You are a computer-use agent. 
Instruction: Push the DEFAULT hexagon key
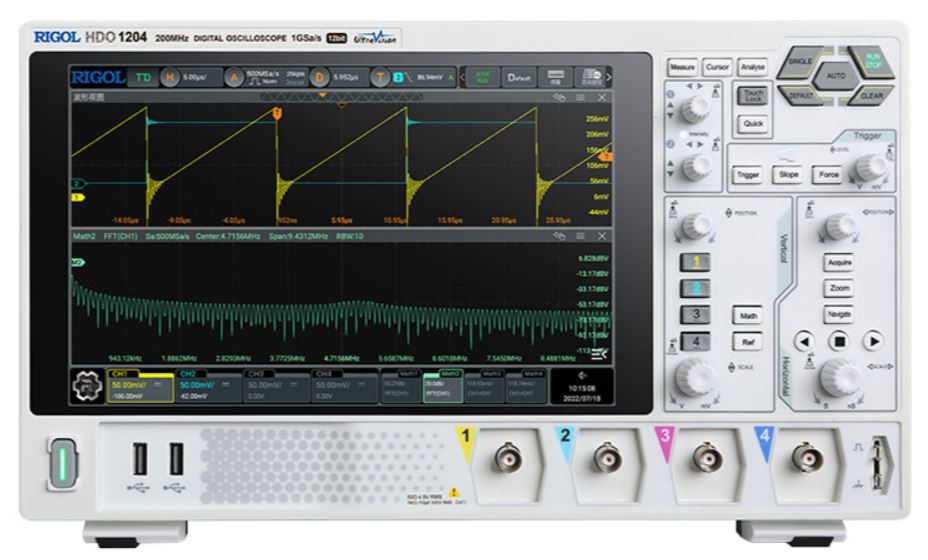point(800,95)
